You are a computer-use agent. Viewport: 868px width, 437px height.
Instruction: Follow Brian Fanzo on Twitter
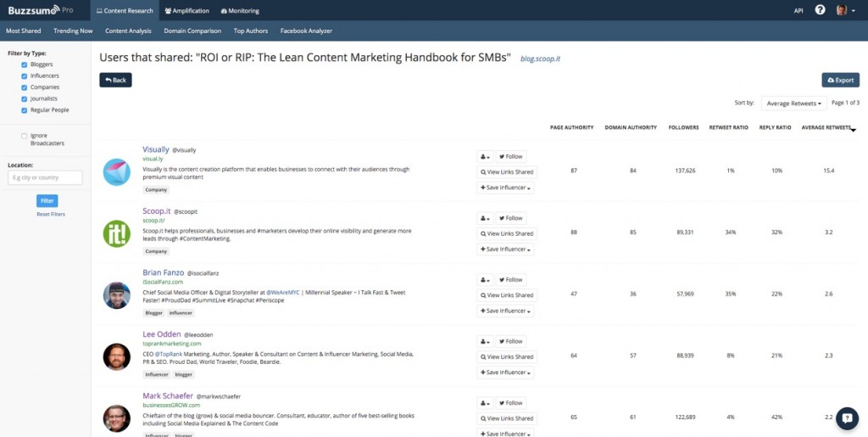(510, 280)
